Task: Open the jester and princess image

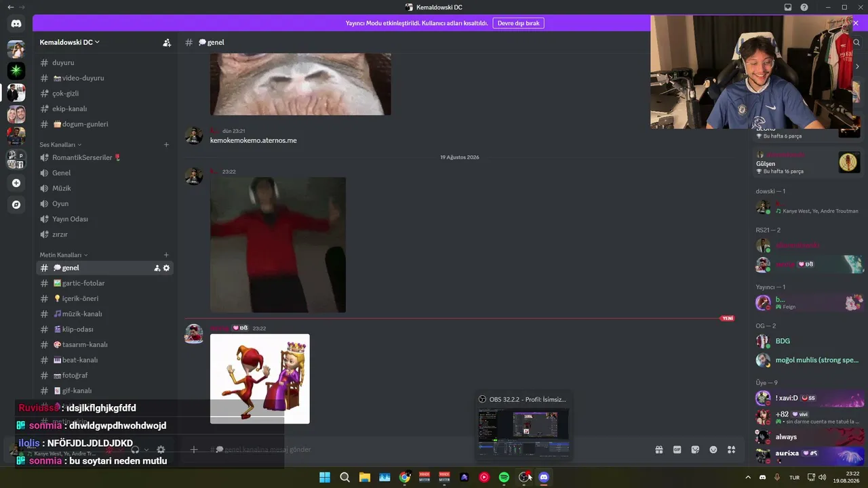Action: (260, 379)
